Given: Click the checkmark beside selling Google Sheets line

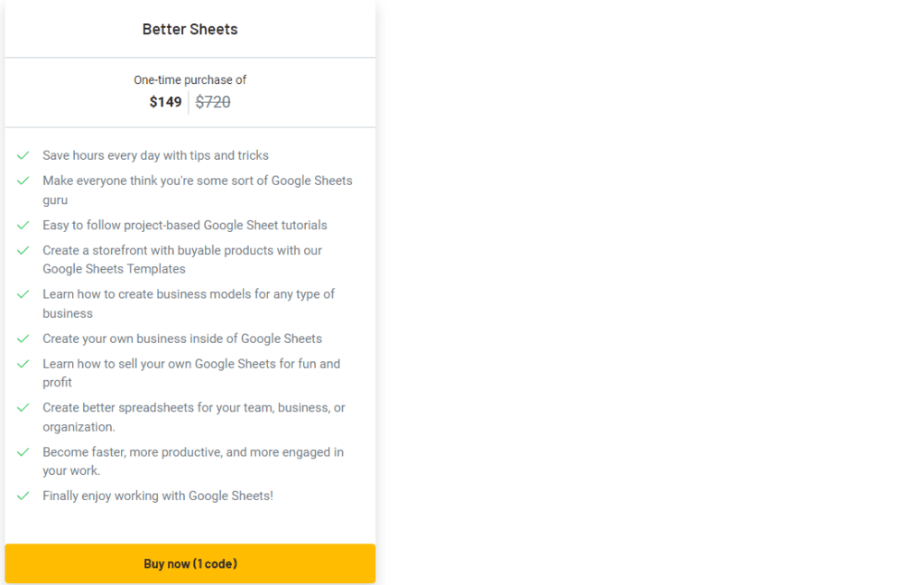Looking at the screenshot, I should [x=23, y=364].
